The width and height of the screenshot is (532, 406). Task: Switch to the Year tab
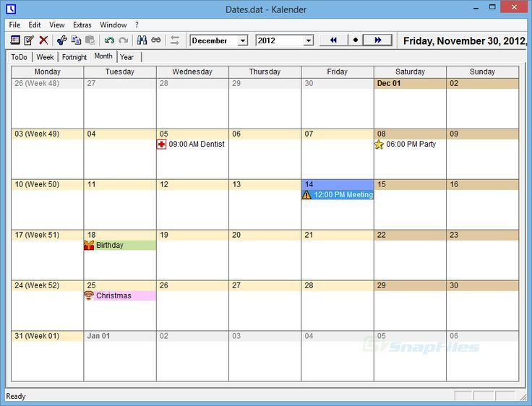click(127, 57)
